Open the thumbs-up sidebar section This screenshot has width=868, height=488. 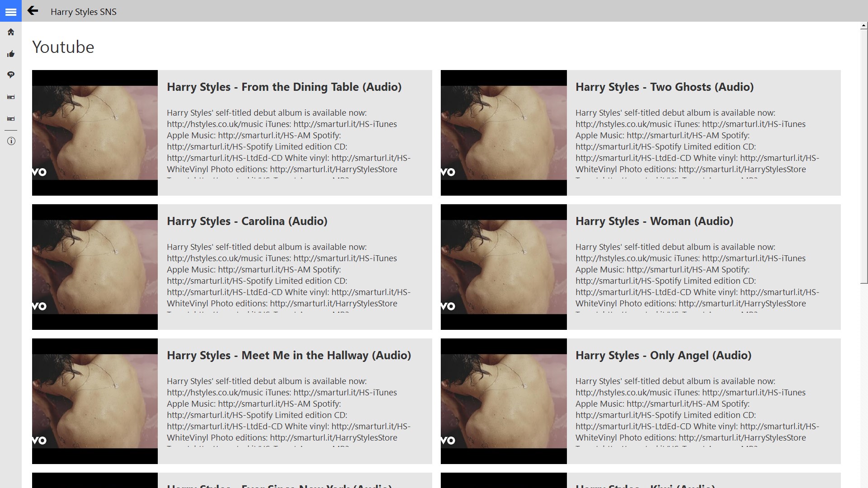11,54
